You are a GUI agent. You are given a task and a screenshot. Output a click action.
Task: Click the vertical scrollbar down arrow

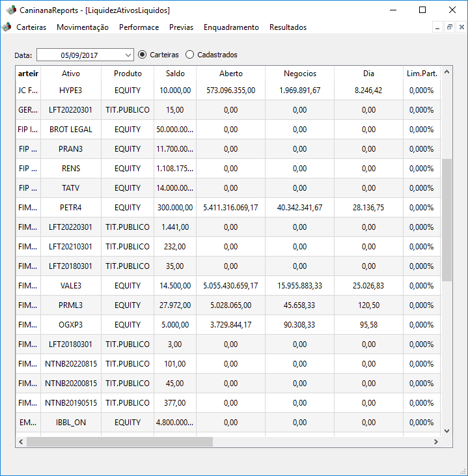coord(447,431)
